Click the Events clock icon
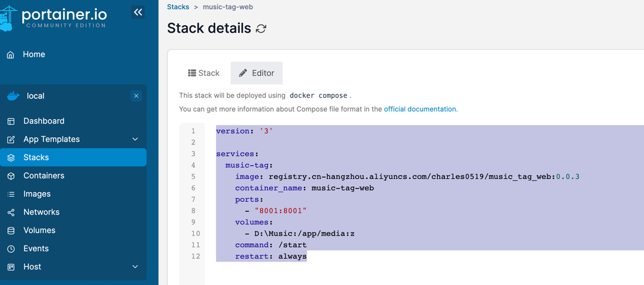The image size is (644, 285). [11, 249]
